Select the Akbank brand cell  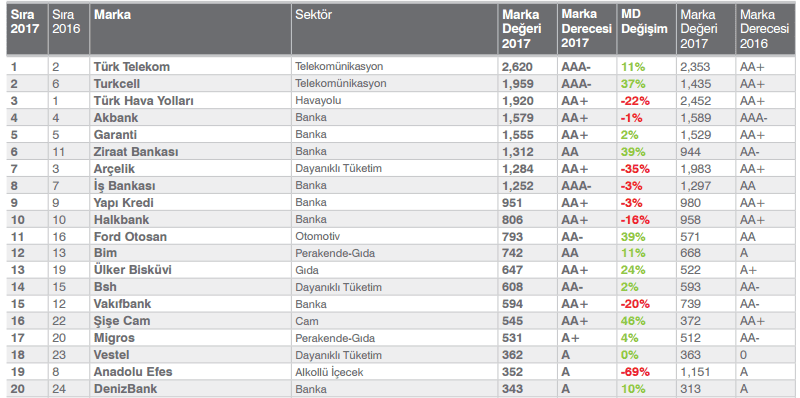pyautogui.click(x=116, y=118)
